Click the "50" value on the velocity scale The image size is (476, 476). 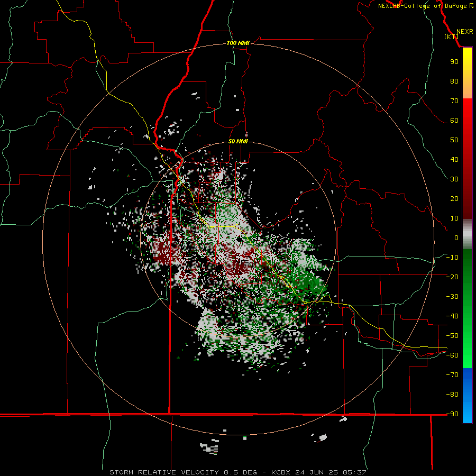[454, 140]
